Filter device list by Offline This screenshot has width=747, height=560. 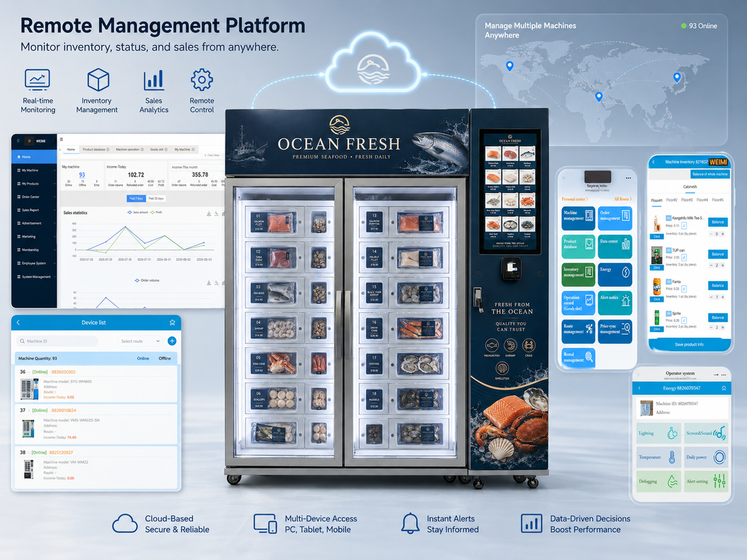[164, 358]
